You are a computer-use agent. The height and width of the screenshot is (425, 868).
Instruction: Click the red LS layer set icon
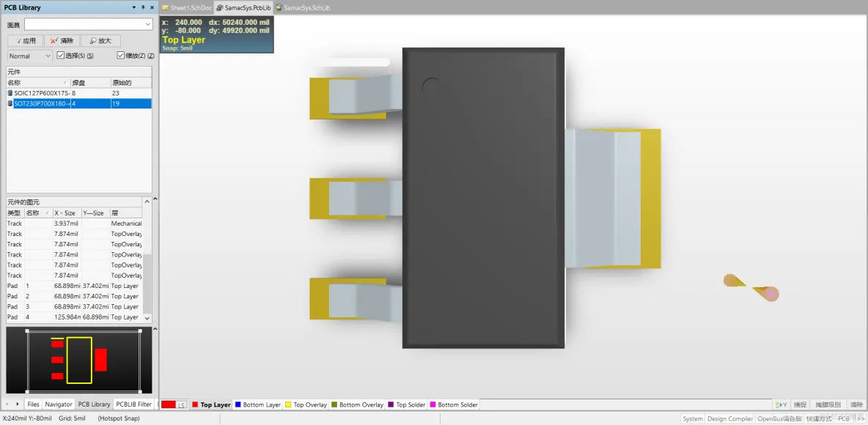coord(173,404)
